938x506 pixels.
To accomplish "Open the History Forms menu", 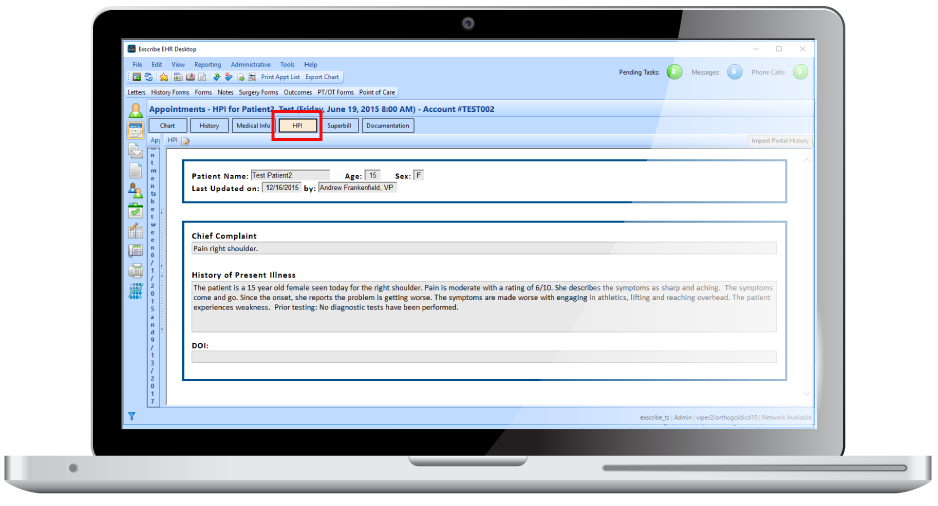I will [170, 93].
